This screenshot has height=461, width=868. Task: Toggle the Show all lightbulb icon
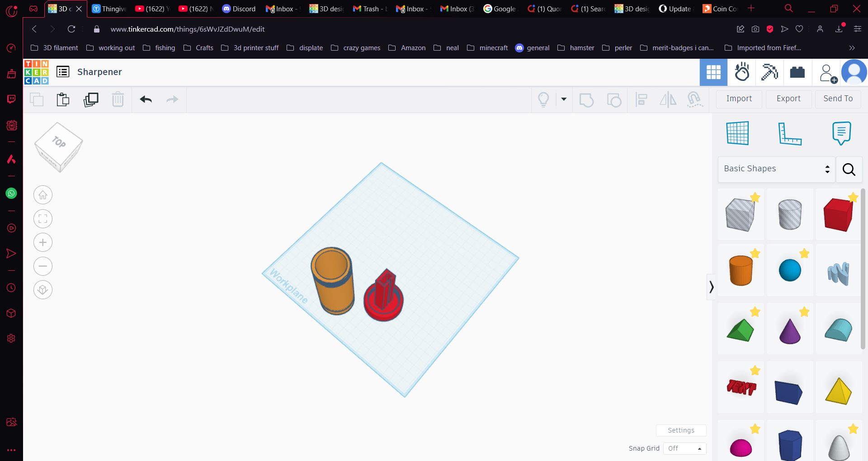[x=543, y=99]
